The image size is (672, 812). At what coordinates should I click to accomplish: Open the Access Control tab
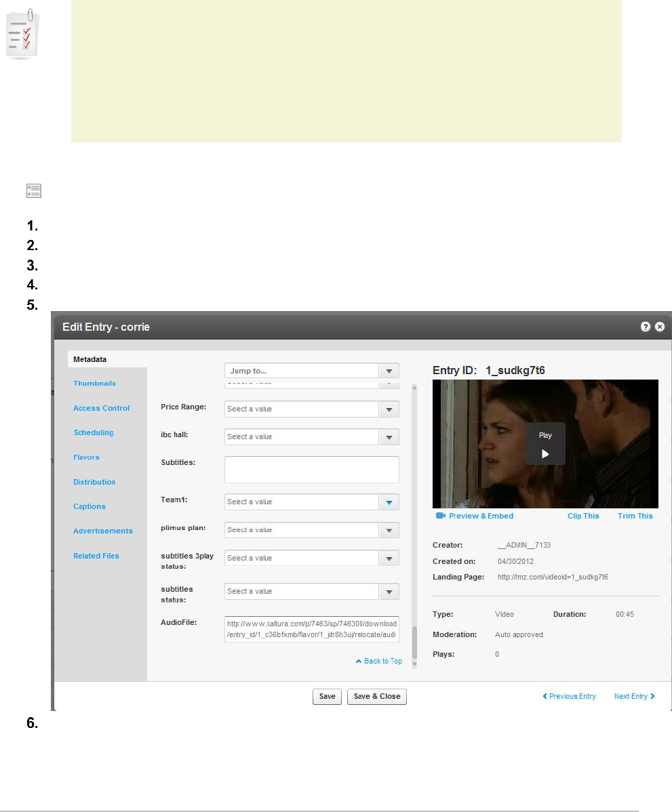102,408
